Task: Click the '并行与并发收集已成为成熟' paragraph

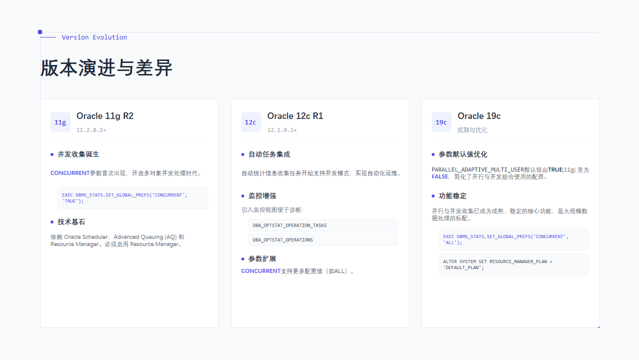Action: pos(510,214)
